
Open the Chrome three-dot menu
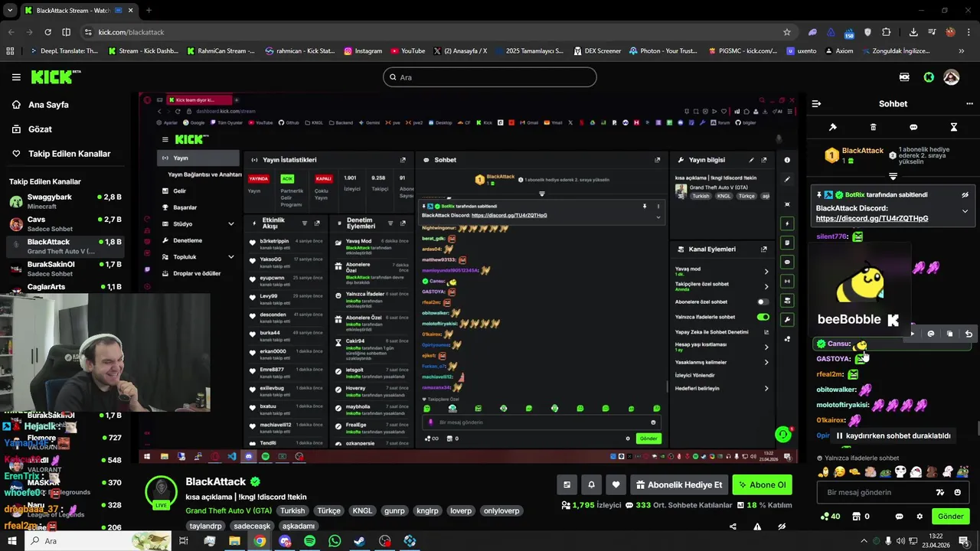point(967,32)
